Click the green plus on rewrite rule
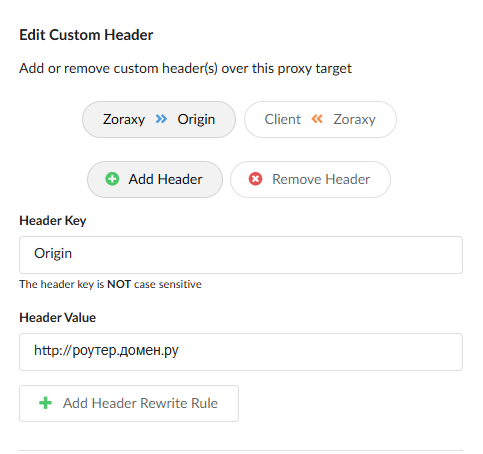The width and height of the screenshot is (483, 454). tap(45, 403)
